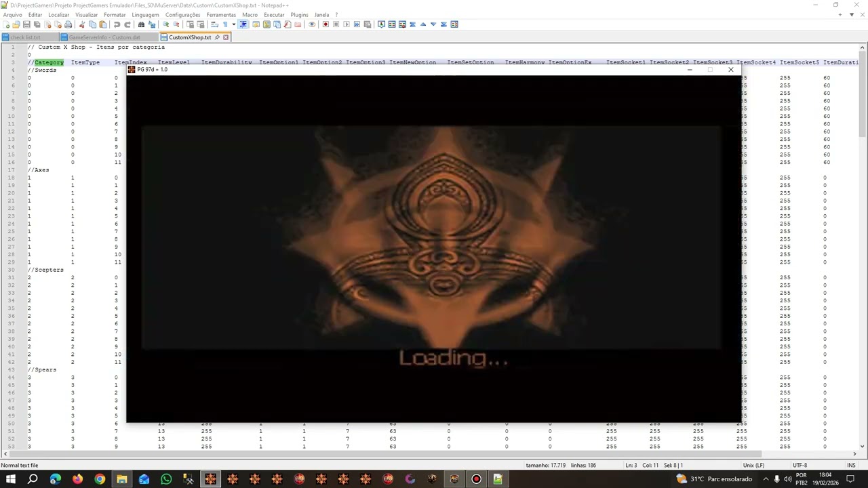Toggle the indent guide button
Viewport: 868px width, 488px height.
pyautogui.click(x=243, y=24)
